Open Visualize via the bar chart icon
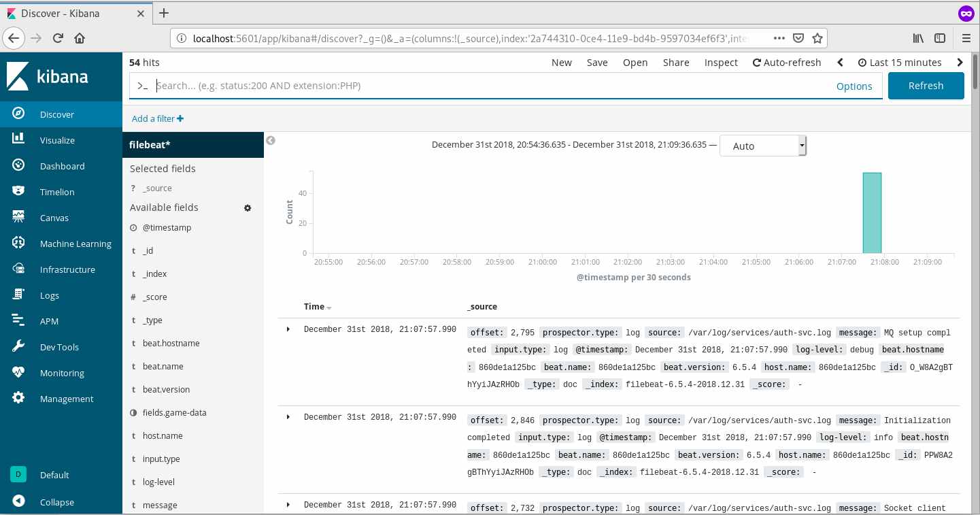The height and width of the screenshot is (515, 980). 18,140
